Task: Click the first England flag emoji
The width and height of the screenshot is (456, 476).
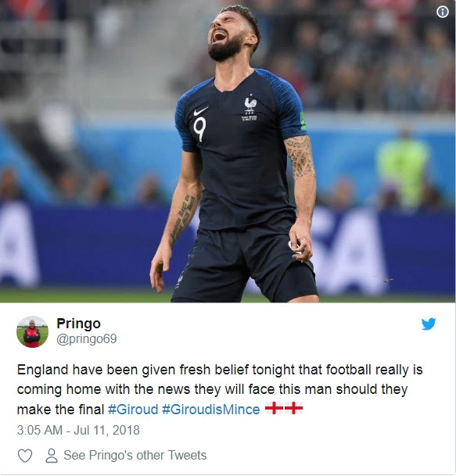Action: pos(274,408)
